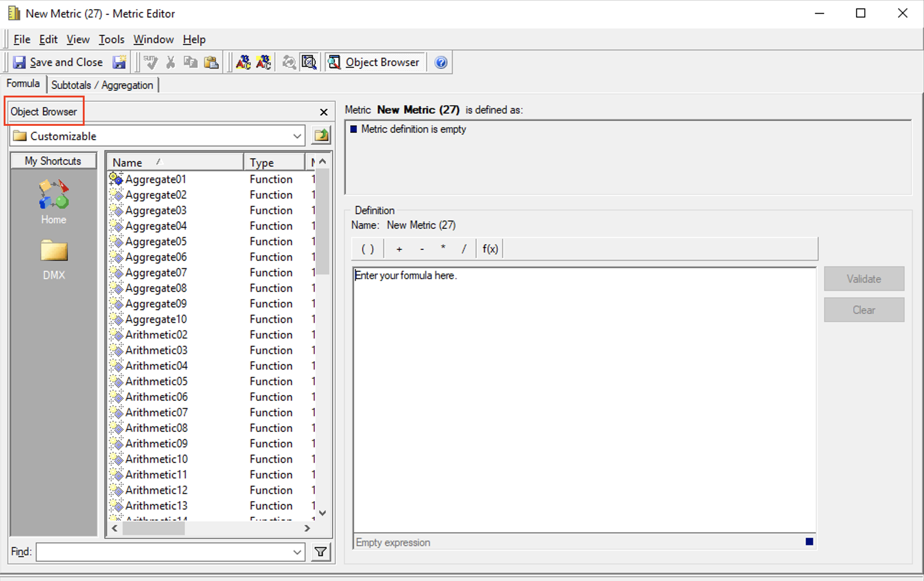Screen dimensions: 924x581
Task: Insert parentheses using the ( ) operator button
Action: click(366, 248)
